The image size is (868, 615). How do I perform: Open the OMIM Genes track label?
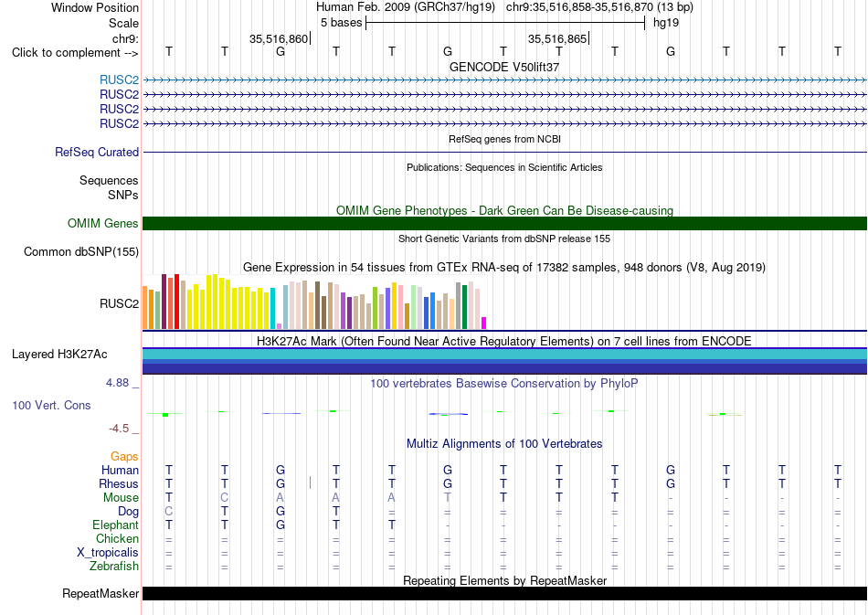(x=103, y=224)
